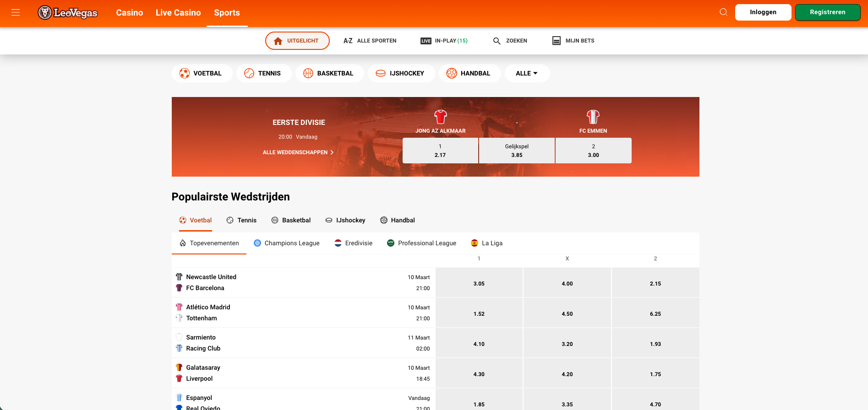Click Newcastle United jersey icon
The width and height of the screenshot is (868, 410).
(x=179, y=277)
